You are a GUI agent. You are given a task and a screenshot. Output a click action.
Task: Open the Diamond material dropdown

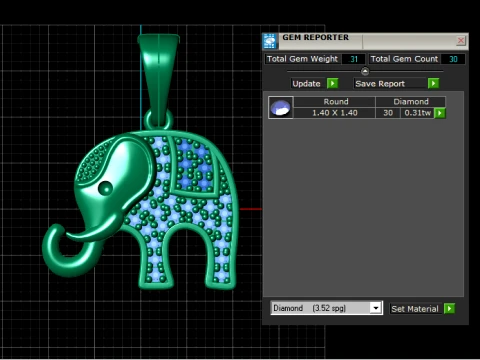point(376,308)
